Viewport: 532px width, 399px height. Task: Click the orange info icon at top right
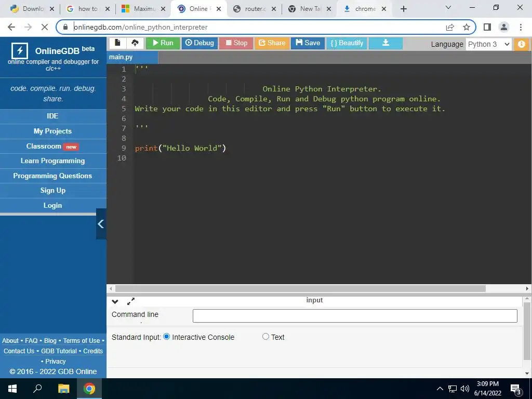click(x=522, y=44)
